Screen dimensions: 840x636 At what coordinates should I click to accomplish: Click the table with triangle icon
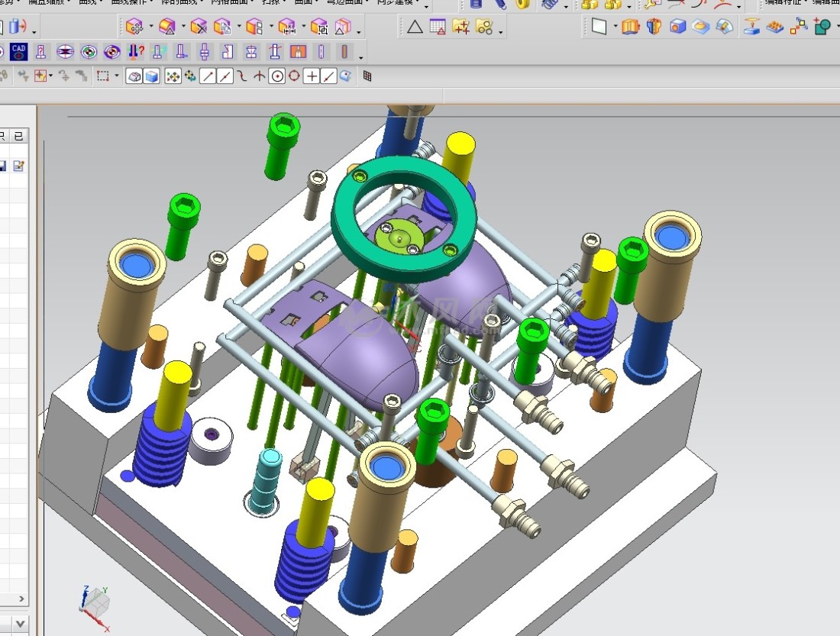(x=437, y=27)
